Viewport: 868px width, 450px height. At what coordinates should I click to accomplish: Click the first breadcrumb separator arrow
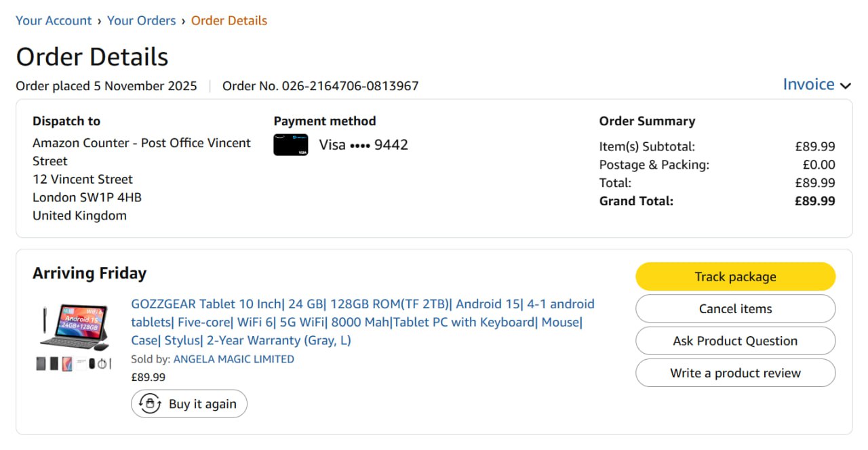coord(99,21)
